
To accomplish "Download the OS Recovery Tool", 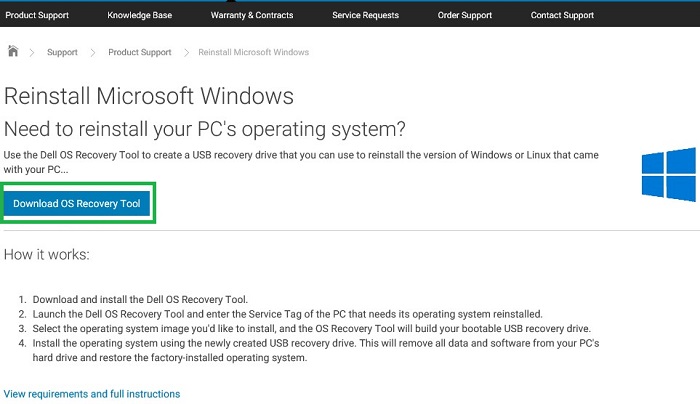I will coord(77,204).
